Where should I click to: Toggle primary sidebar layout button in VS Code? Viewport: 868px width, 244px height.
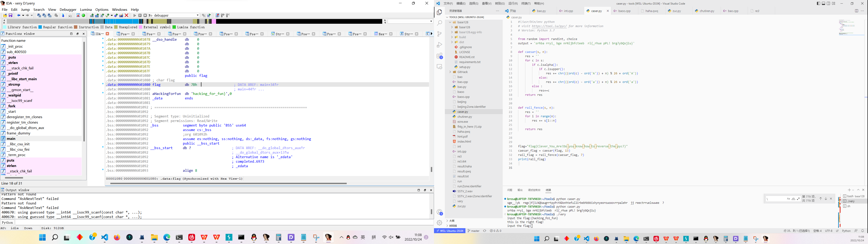[x=818, y=3]
